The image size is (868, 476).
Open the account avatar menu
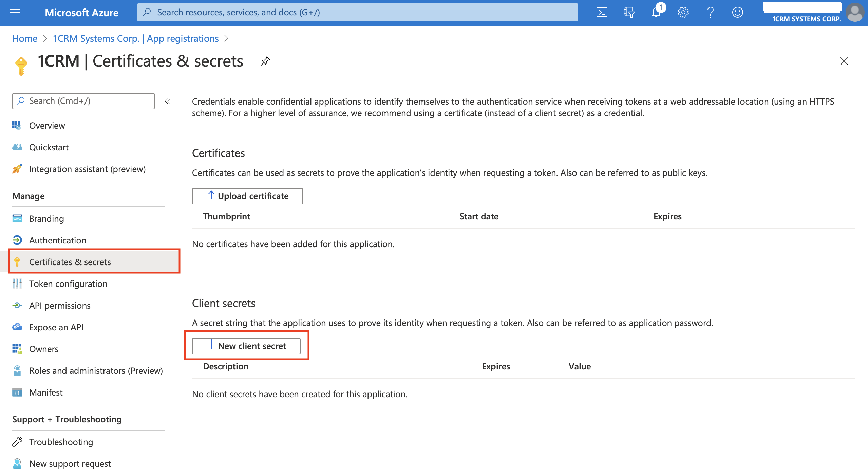click(x=855, y=13)
